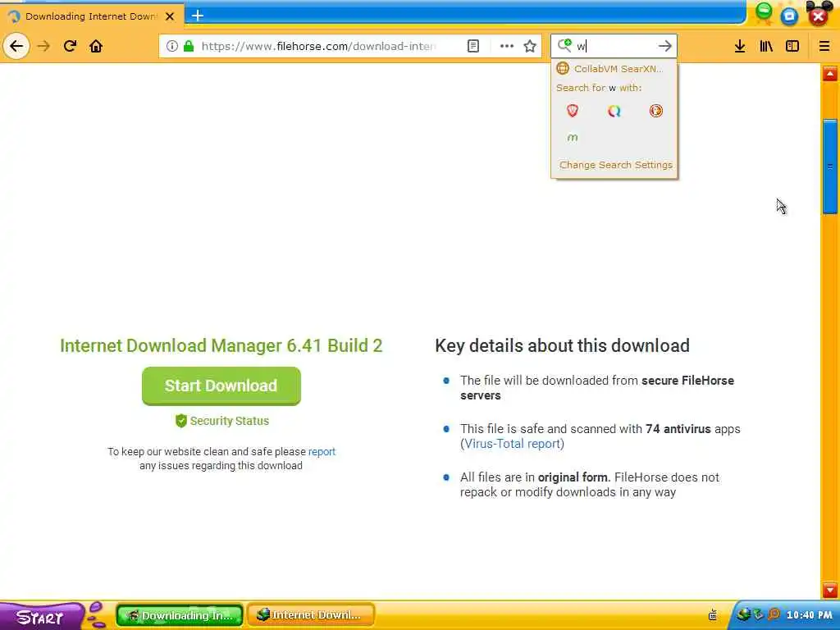Open the Start menu

pos(40,617)
